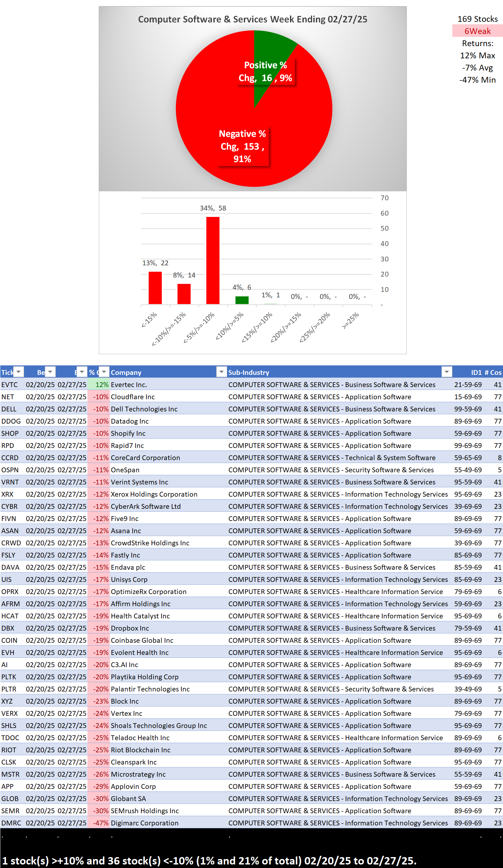
Task: Select the 'Shopify Inc' company cell
Action: 168,433
